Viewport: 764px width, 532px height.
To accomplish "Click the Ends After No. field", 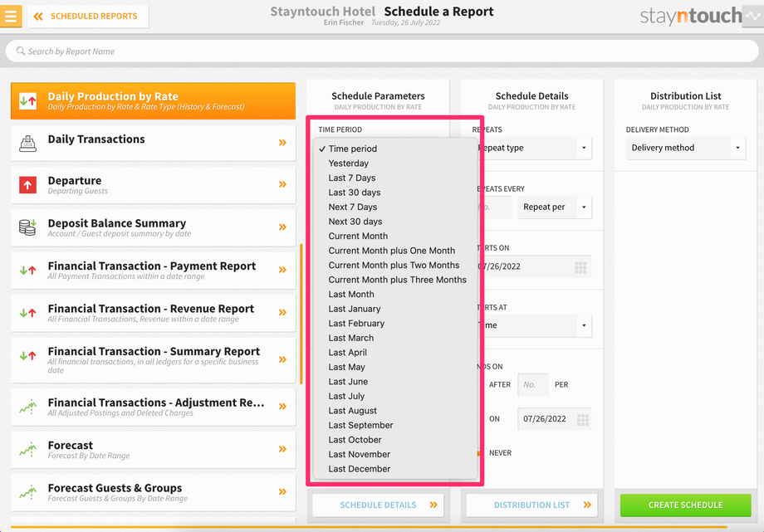I will pyautogui.click(x=533, y=385).
